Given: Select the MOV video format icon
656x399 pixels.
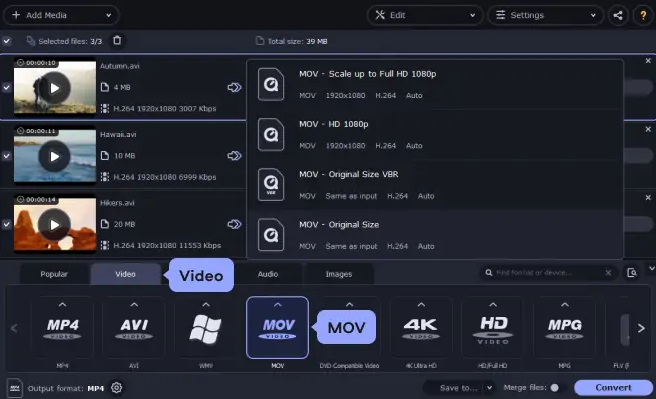Looking at the screenshot, I should [x=277, y=327].
